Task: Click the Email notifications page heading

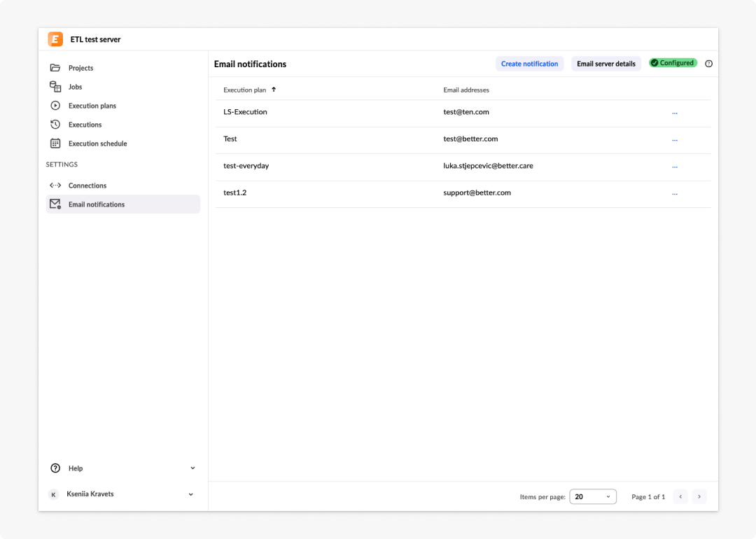Action: (250, 64)
